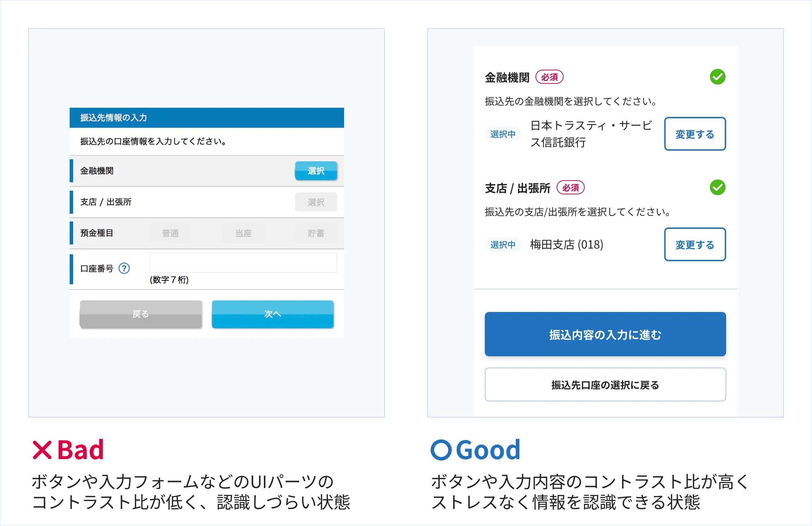Click the green checkmark for 支店 / 出張所
Image resolution: width=812 pixels, height=526 pixels.
pyautogui.click(x=717, y=187)
